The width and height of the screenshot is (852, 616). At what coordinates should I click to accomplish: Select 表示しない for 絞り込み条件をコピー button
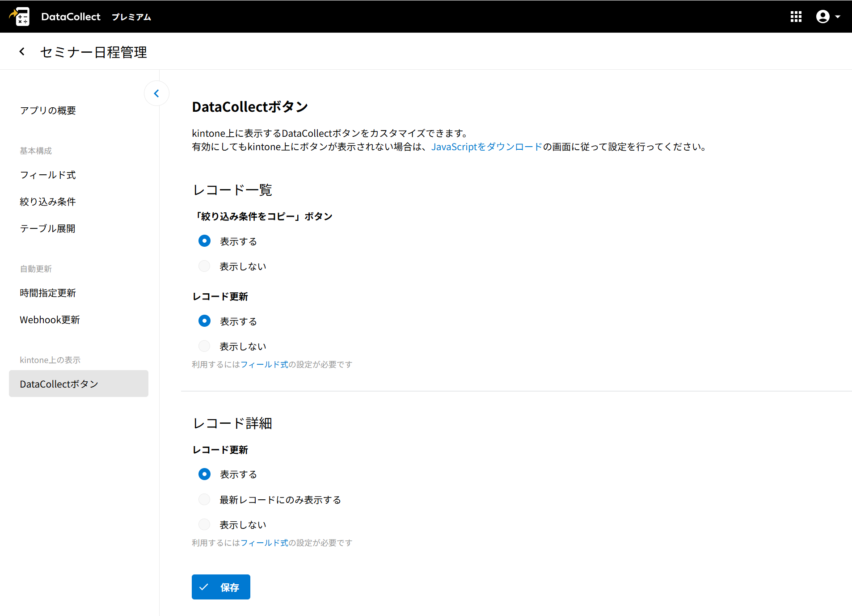coord(204,266)
